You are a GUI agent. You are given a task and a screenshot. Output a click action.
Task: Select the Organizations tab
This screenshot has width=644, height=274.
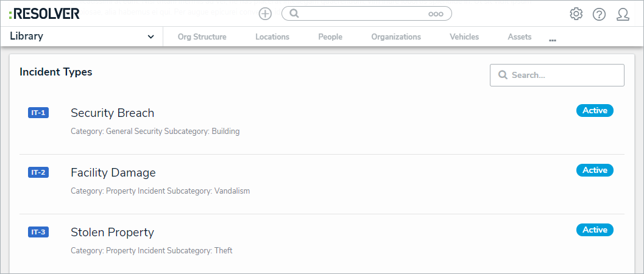coord(396,37)
